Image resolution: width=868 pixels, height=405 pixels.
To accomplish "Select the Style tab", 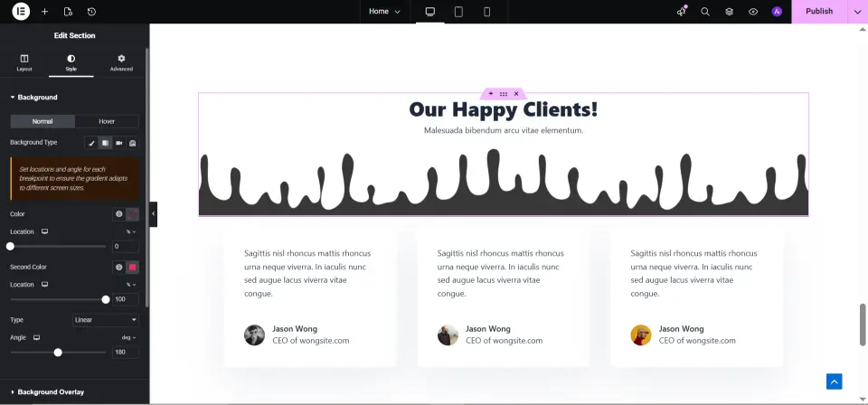I will coord(71,63).
